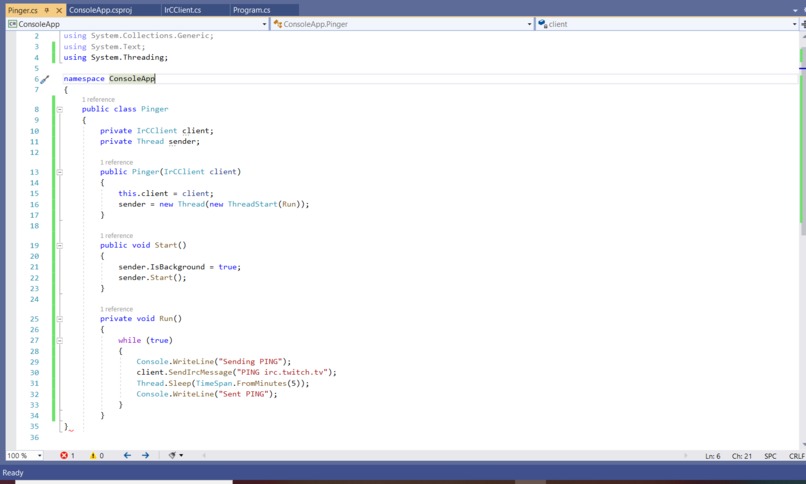This screenshot has width=806, height=484.
Task: Select the Pinger.cs tab
Action: pos(23,10)
